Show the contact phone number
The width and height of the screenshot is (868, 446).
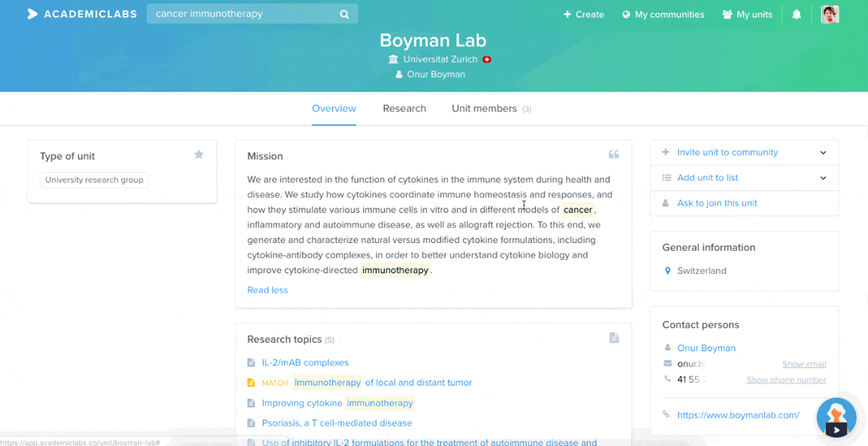point(786,380)
